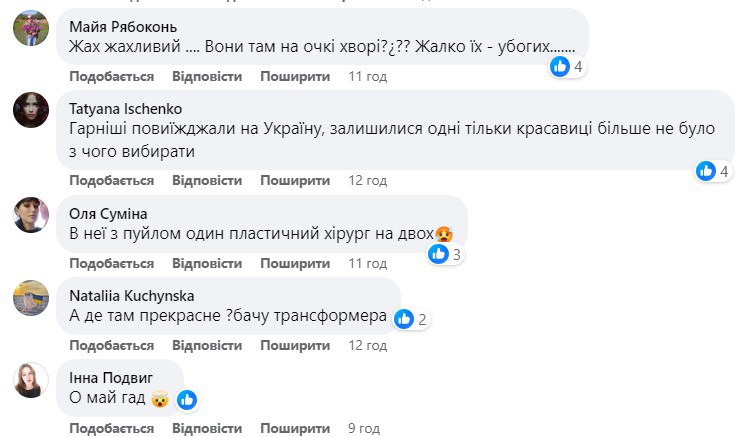Reply to Tatyana Ischenko's comment via Відповісти
This screenshot has height=437, width=740.
click(207, 181)
